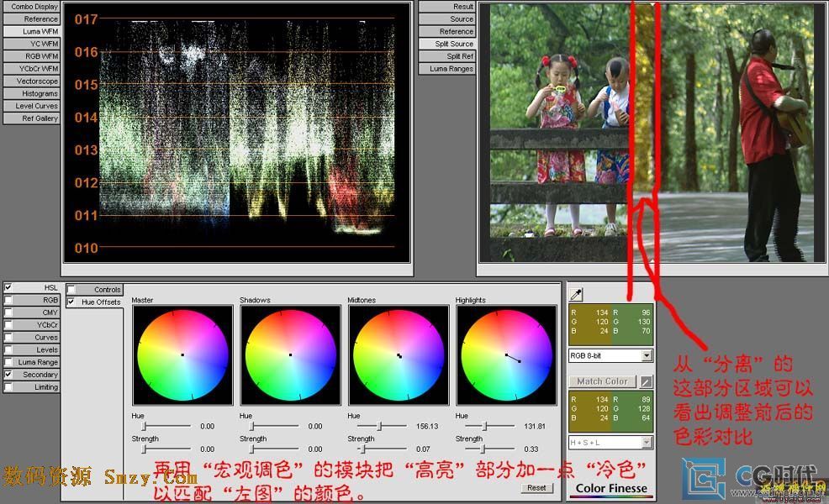Click the Midtones Strength value 0.07

(423, 449)
